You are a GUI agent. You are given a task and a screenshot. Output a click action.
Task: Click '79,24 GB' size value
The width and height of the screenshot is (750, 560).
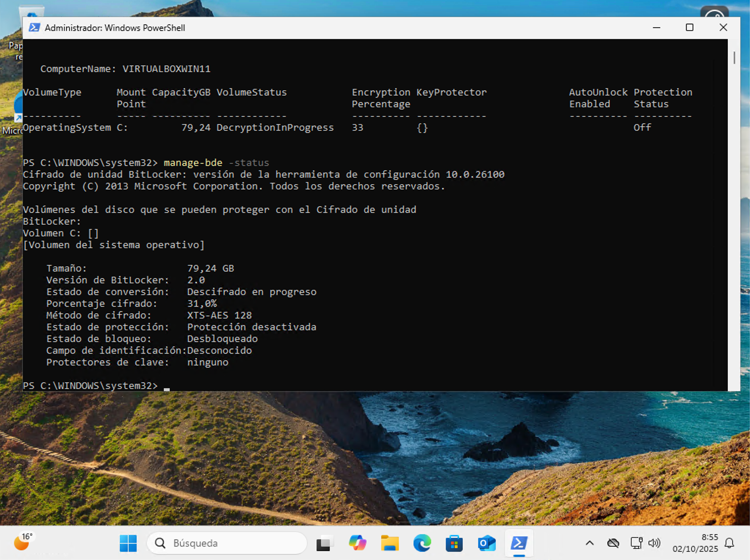tap(210, 268)
